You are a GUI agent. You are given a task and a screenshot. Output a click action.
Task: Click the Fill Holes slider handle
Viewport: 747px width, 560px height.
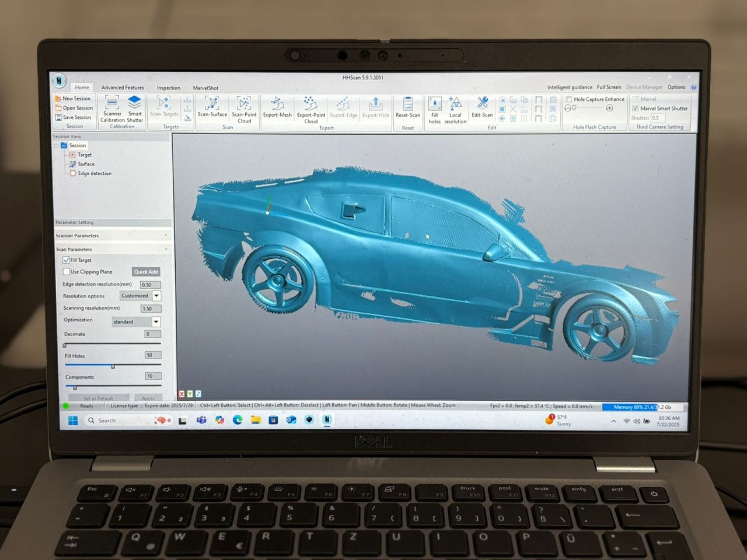pos(113,366)
